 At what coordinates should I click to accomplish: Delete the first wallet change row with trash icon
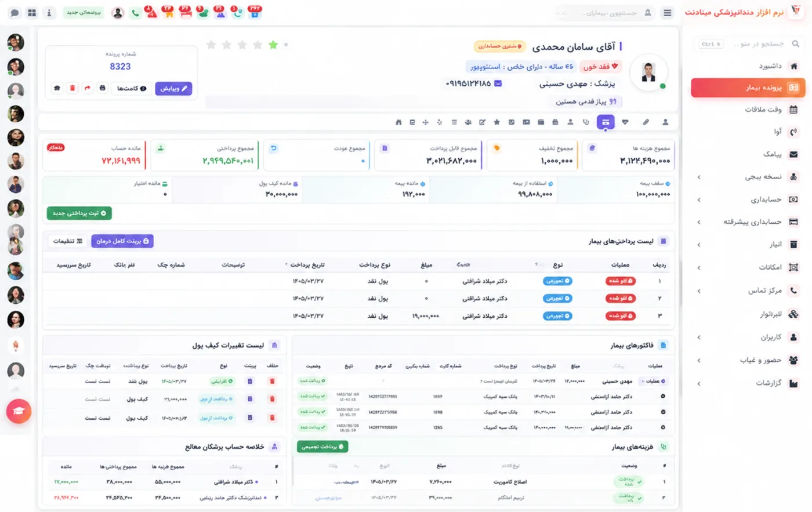pyautogui.click(x=272, y=382)
